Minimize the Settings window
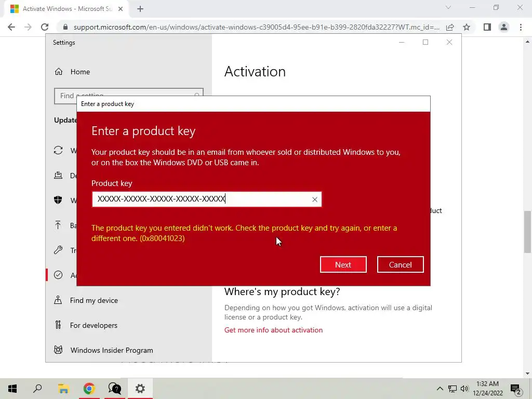 (402, 42)
